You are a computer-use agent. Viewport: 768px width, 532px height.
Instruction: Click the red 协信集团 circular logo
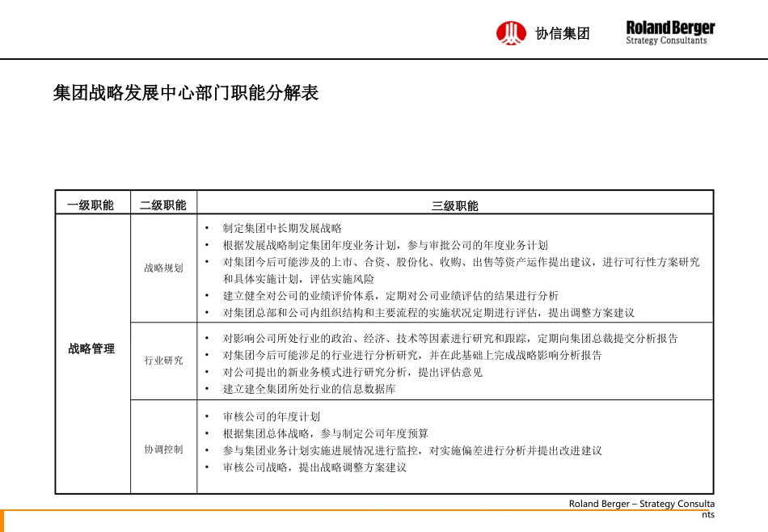pos(511,33)
